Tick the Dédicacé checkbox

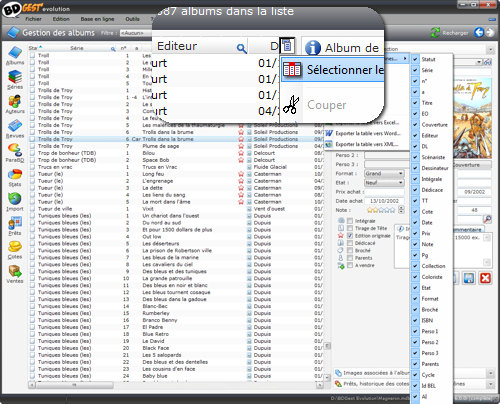(350, 243)
